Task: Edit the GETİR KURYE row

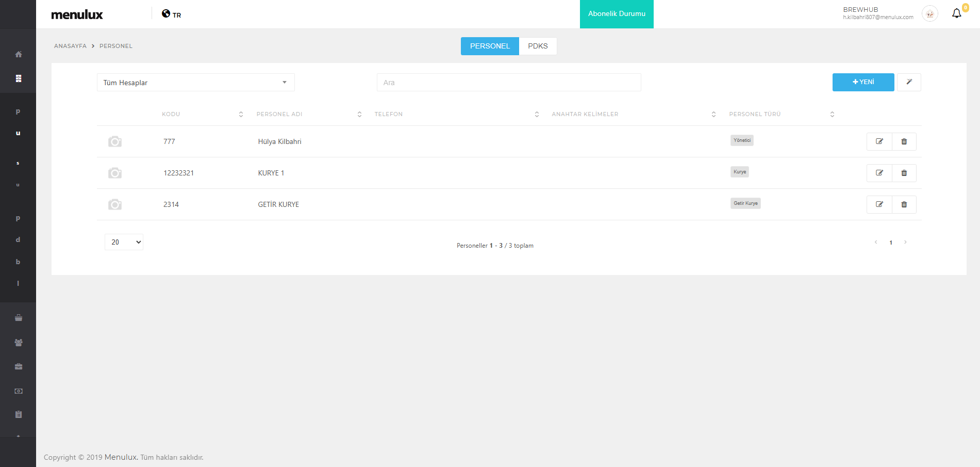Action: pos(879,204)
